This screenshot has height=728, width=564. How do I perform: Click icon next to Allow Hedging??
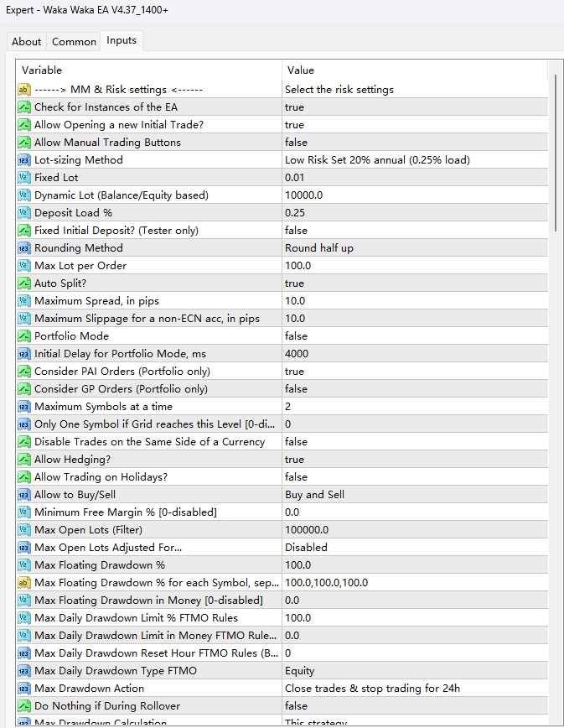pyautogui.click(x=24, y=460)
